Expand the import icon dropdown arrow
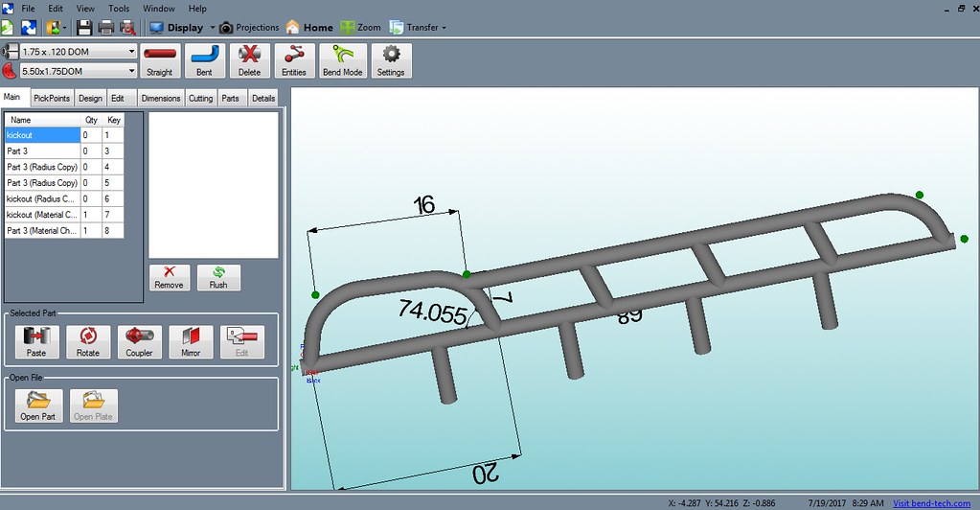The width and height of the screenshot is (980, 510). coord(64,28)
